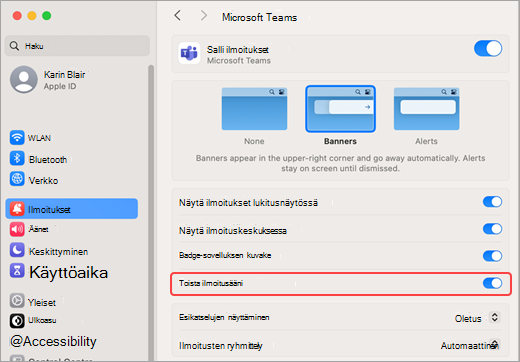Image resolution: width=520 pixels, height=362 pixels.
Task: Toggle Näytä ilmoituskeskuksessa switch
Action: click(x=492, y=229)
